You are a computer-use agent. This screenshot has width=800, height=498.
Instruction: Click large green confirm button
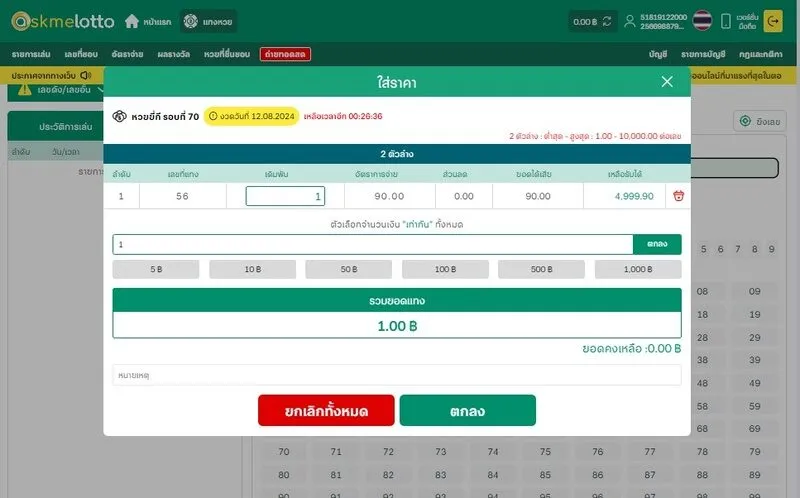[468, 410]
